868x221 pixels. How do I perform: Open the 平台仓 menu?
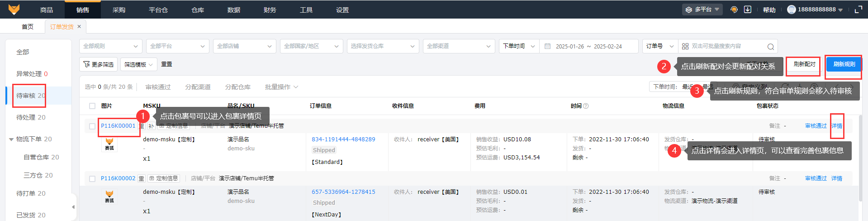coord(158,10)
